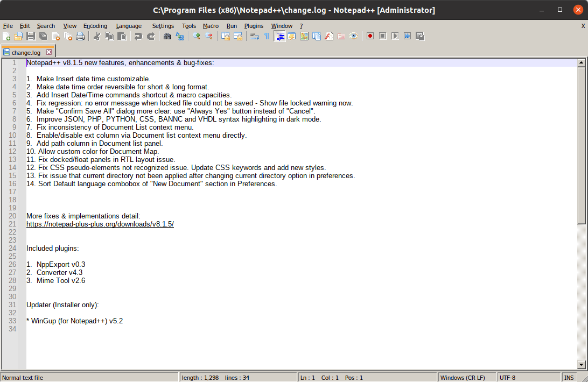Screen dimensions: 588x382
Task: Open the Replace dialog icon
Action: (180, 37)
